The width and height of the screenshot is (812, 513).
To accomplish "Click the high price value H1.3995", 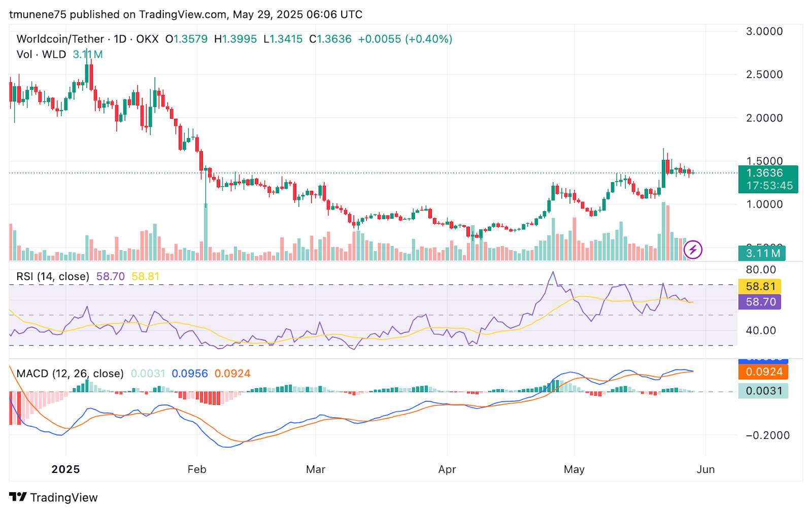I will (x=235, y=39).
